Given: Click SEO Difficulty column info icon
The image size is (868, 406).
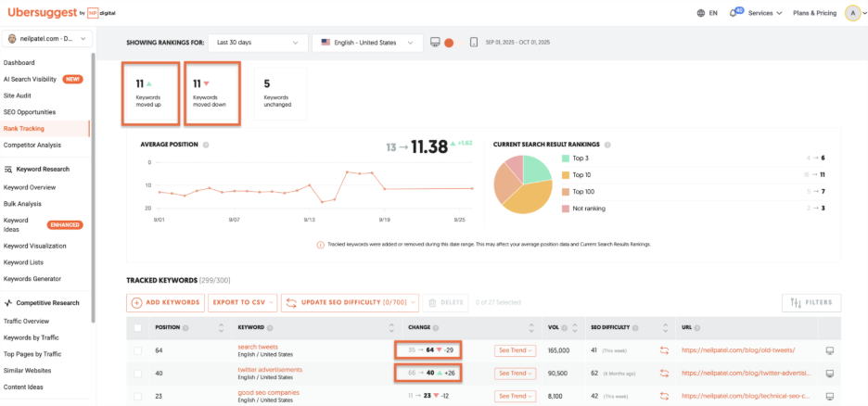Looking at the screenshot, I should (635, 327).
